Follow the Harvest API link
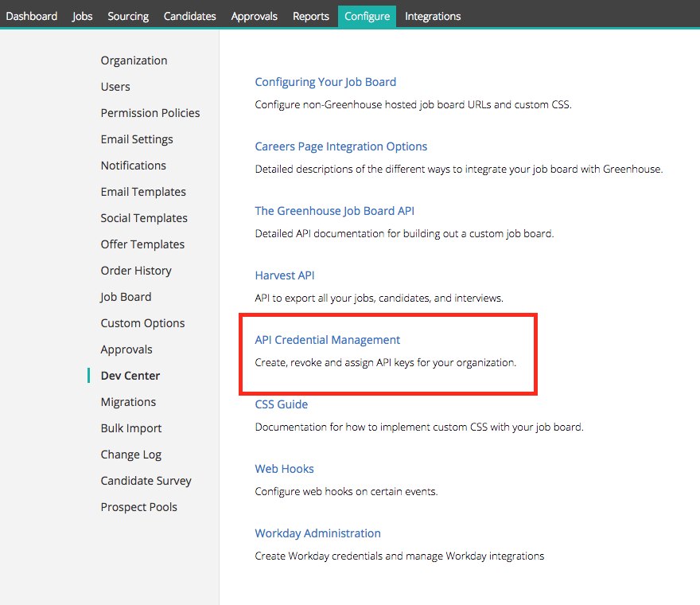The height and width of the screenshot is (605, 700). 285,275
